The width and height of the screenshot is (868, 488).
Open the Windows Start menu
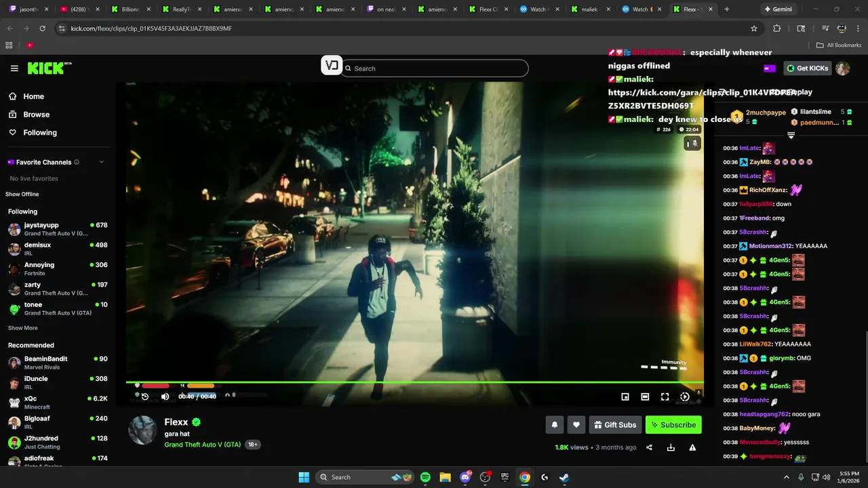click(x=304, y=477)
